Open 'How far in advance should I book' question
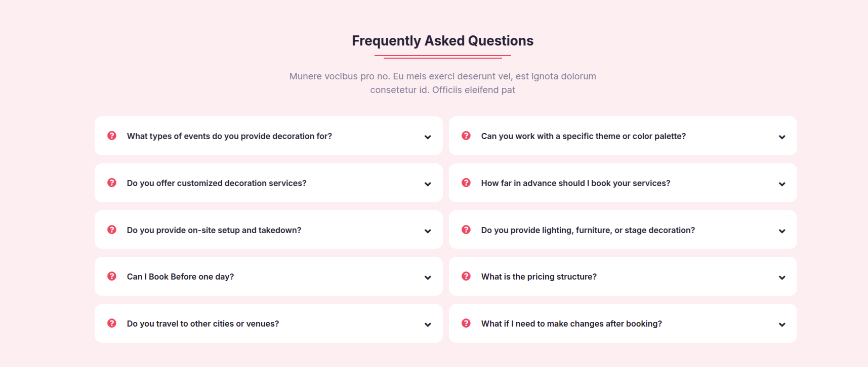The width and height of the screenshot is (868, 367). pyautogui.click(x=623, y=182)
